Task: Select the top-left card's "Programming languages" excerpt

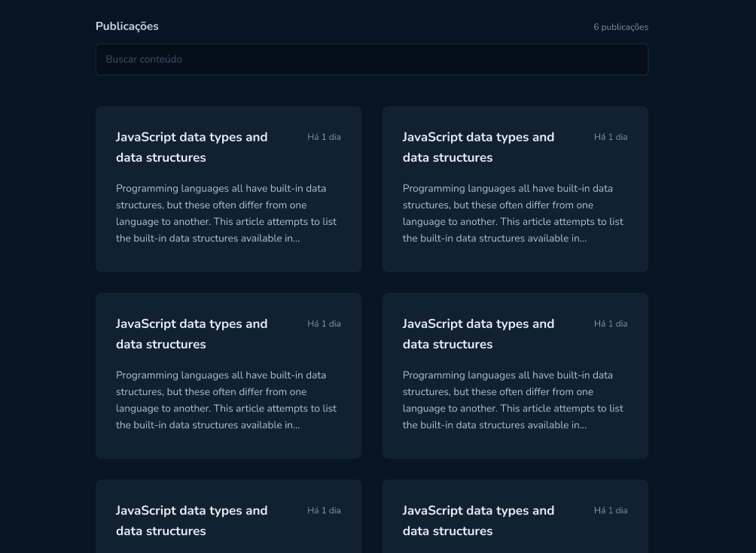Action: click(x=226, y=214)
